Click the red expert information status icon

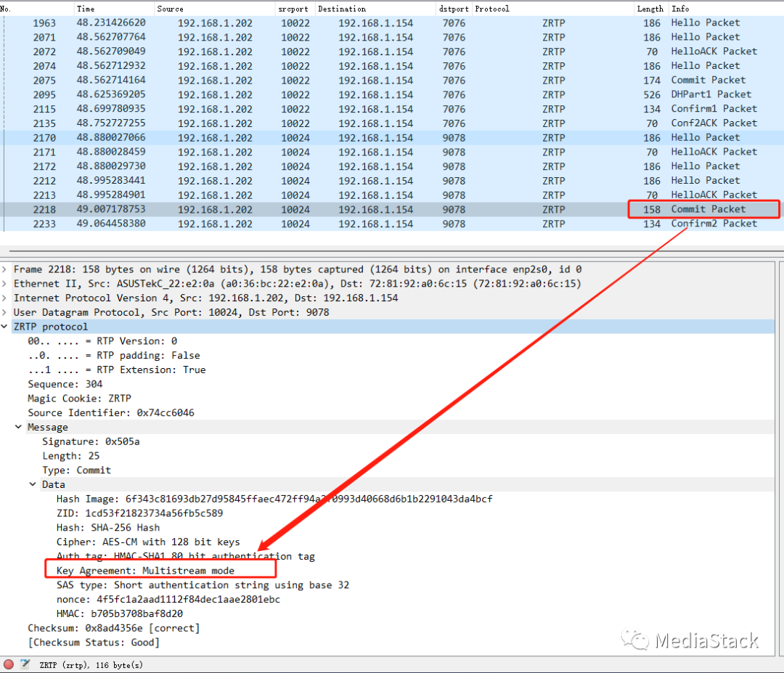click(x=9, y=664)
